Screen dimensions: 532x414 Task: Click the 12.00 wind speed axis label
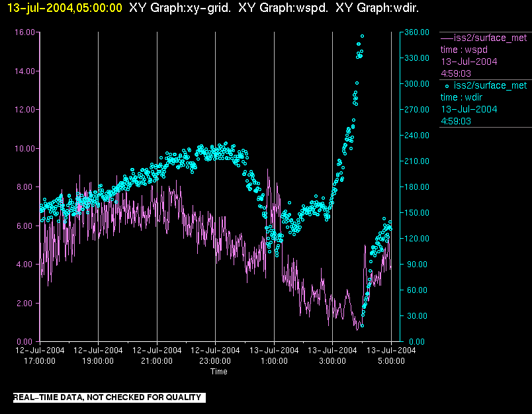24,110
